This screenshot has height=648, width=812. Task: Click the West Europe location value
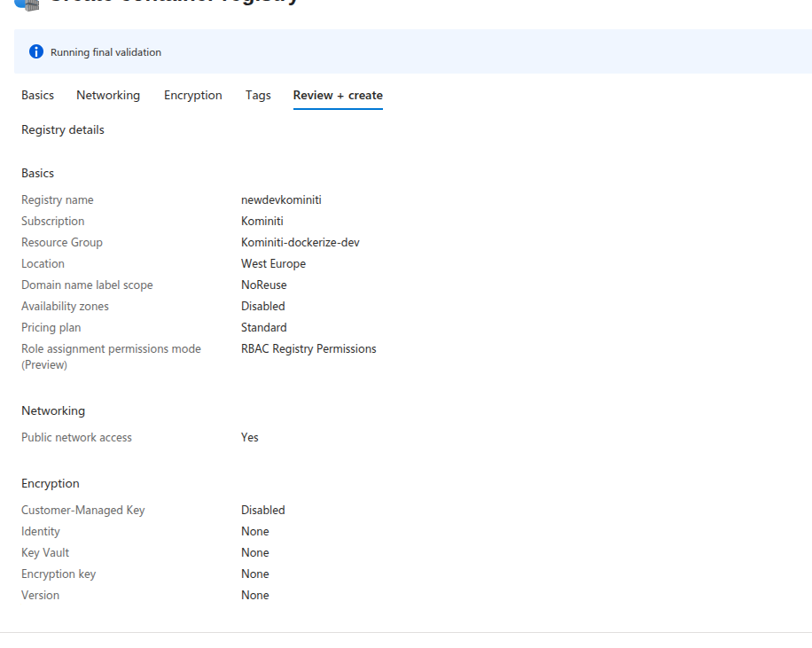click(273, 264)
